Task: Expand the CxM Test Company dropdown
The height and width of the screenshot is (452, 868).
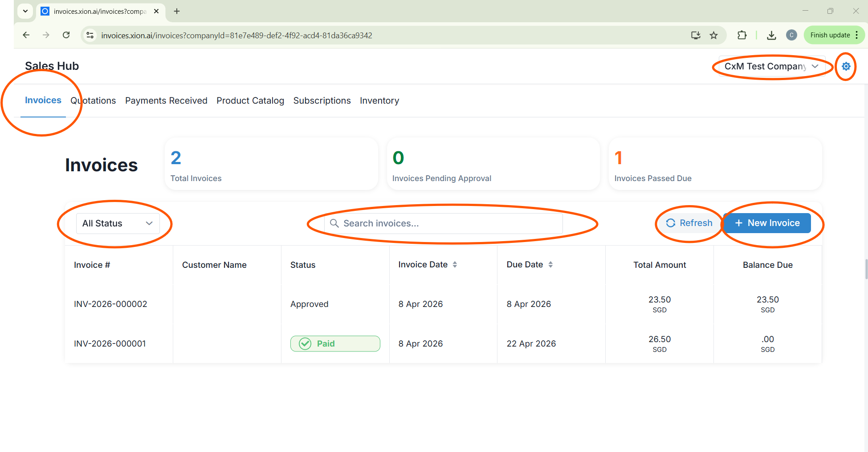Action: point(771,66)
